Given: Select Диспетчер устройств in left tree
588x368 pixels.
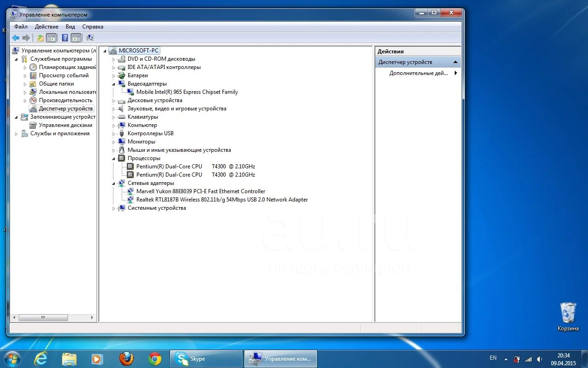Looking at the screenshot, I should (66, 109).
